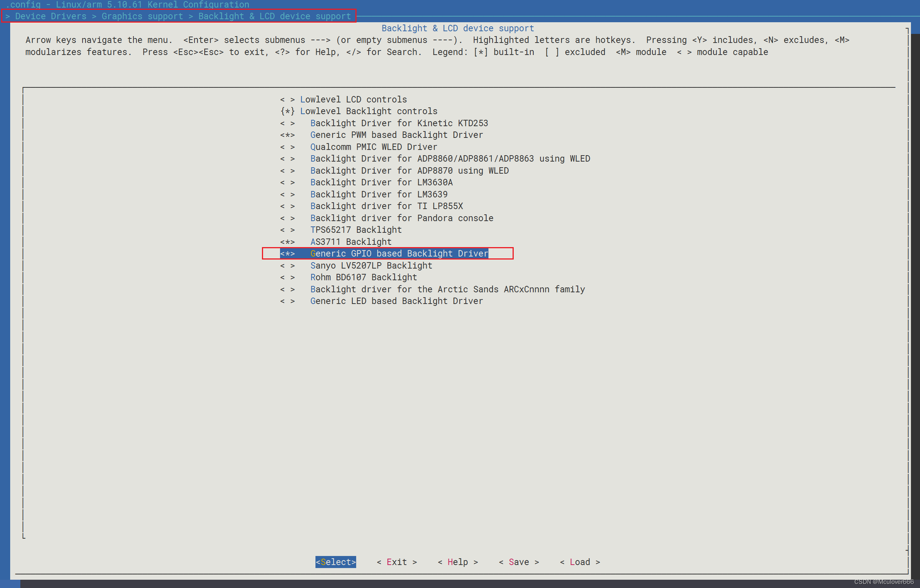Click the Load button
Viewport: 920px width, 588px height.
pyautogui.click(x=580, y=562)
